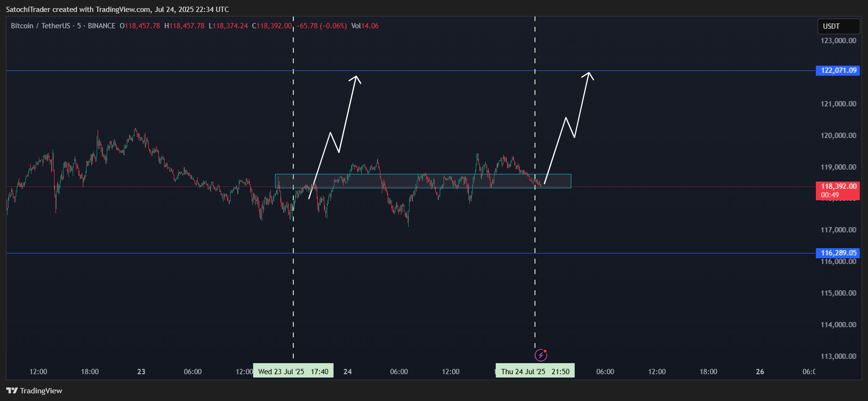
Task: Click the 119,000.00 price axis label
Action: [838, 167]
